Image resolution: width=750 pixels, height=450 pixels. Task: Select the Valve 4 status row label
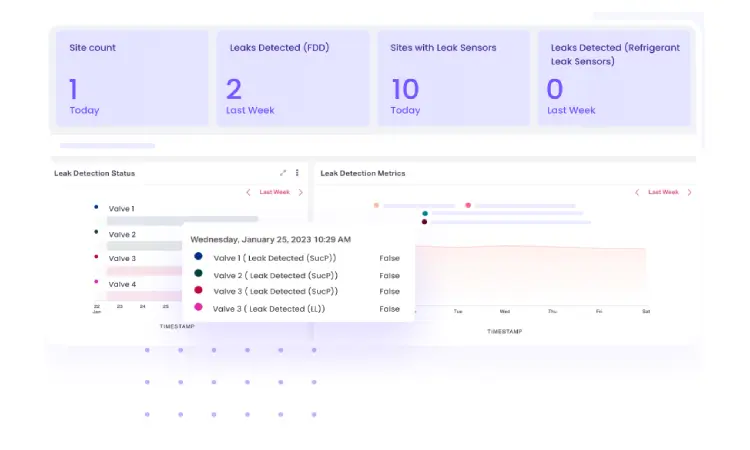pos(122,284)
